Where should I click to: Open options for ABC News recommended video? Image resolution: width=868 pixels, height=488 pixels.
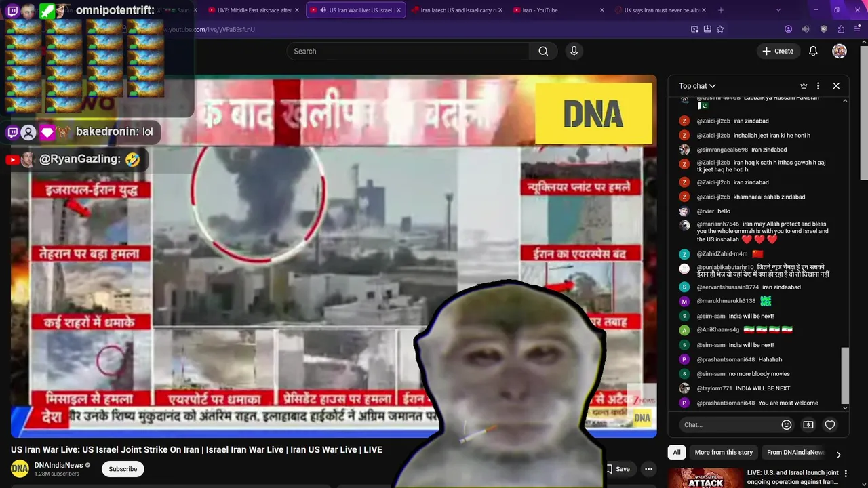[x=845, y=473]
